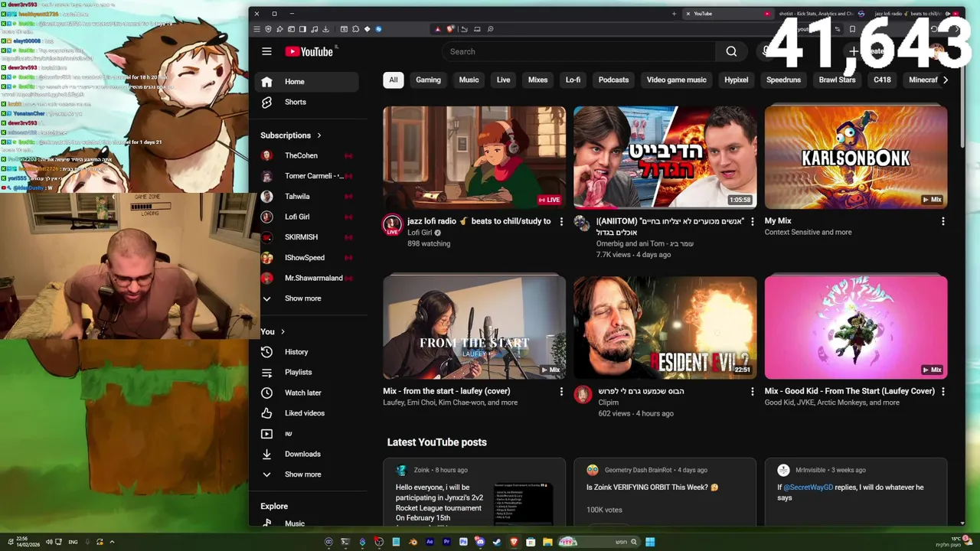This screenshot has height=551, width=980.
Task: Open new browser tab plus button
Action: 674,13
